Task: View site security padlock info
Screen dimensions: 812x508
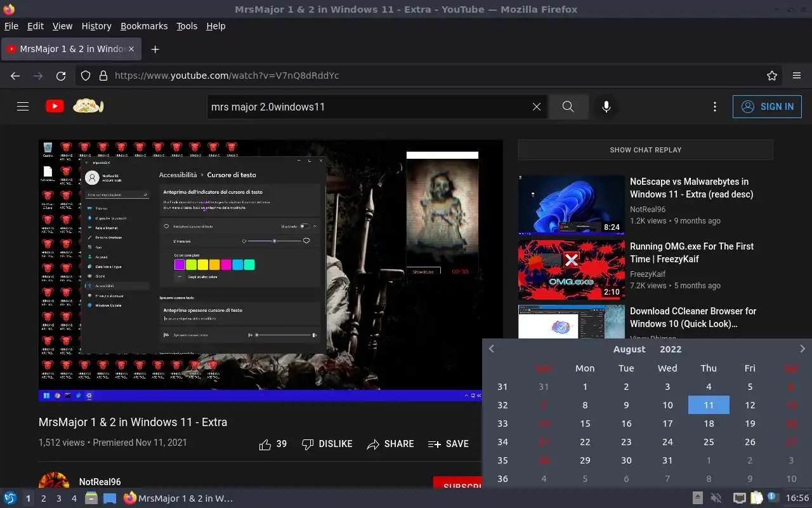Action: (103, 76)
